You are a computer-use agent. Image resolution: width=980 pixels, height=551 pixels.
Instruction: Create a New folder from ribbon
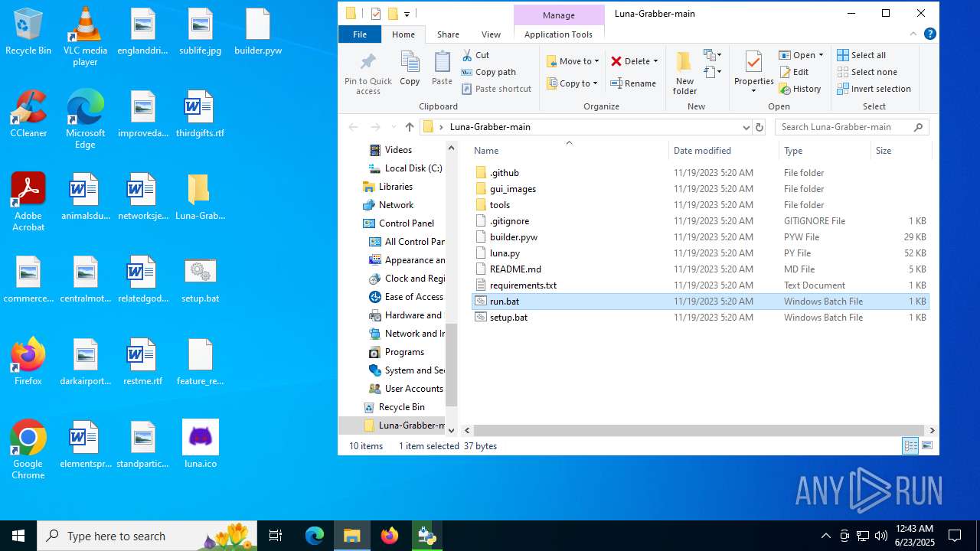point(684,73)
